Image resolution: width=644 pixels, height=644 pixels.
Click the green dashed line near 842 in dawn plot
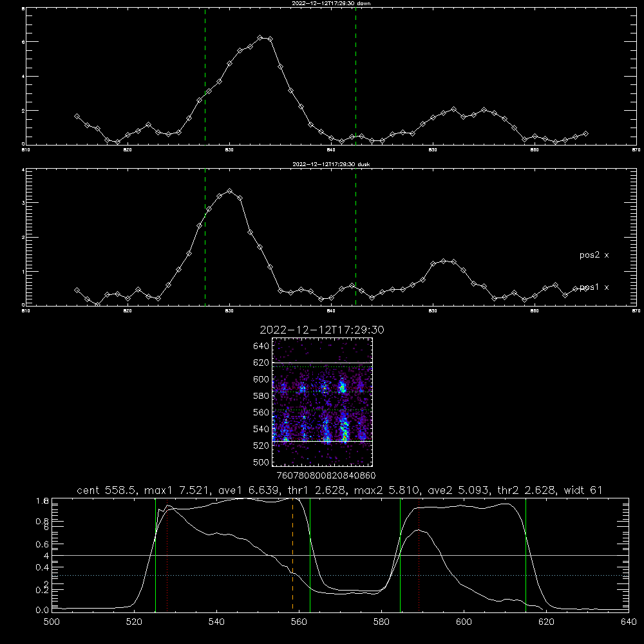pyautogui.click(x=355, y=77)
